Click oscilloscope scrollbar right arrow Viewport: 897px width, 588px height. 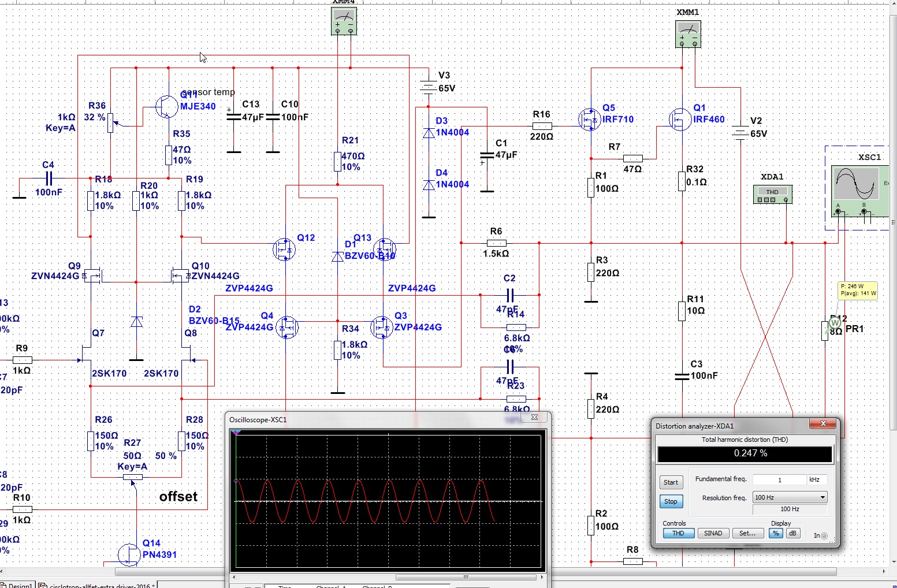click(542, 577)
